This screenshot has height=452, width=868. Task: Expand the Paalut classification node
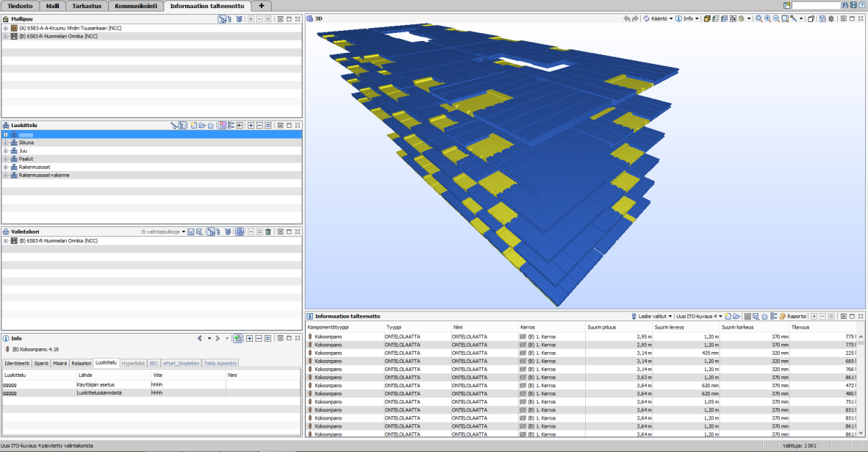pos(6,159)
